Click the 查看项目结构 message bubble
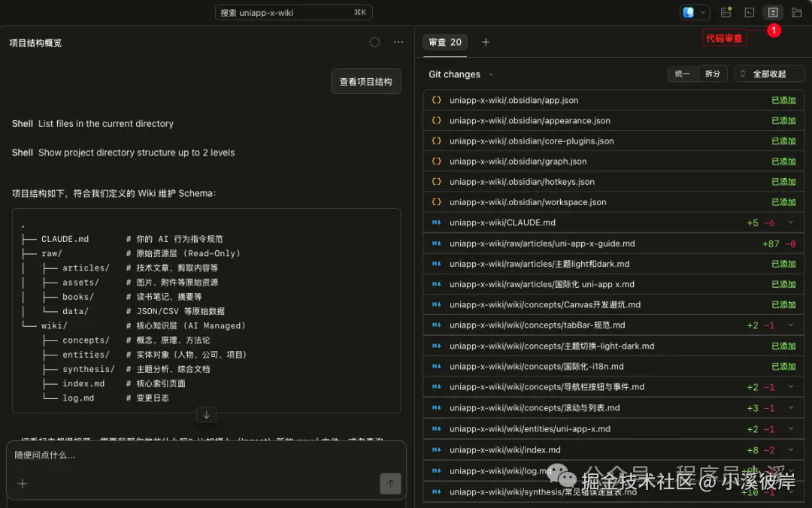Screen dimensions: 812x508 pyautogui.click(x=365, y=81)
